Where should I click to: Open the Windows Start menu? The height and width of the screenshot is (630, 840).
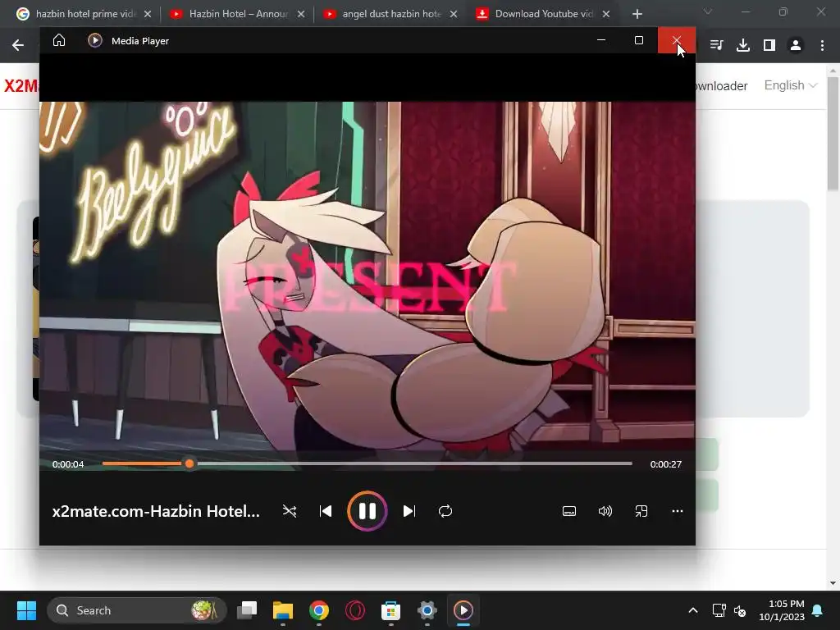pos(26,610)
